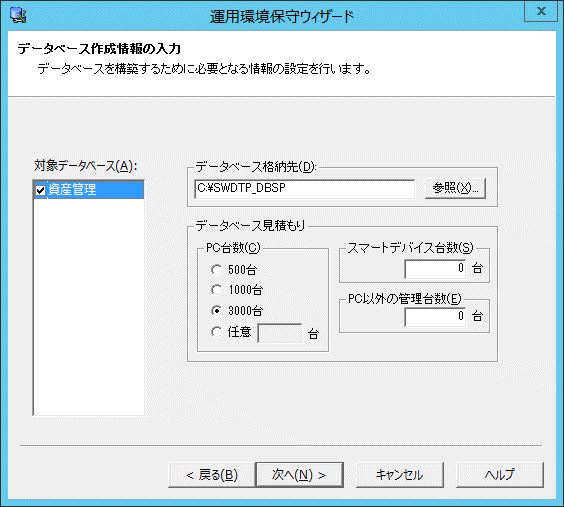Screen dimensions: 564x507
Task: Open the 参照(X)... browse button
Action: coord(455,188)
